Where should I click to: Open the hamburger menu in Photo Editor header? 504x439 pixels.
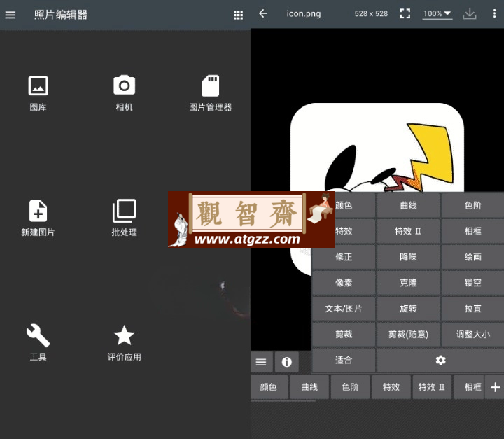[x=10, y=15]
